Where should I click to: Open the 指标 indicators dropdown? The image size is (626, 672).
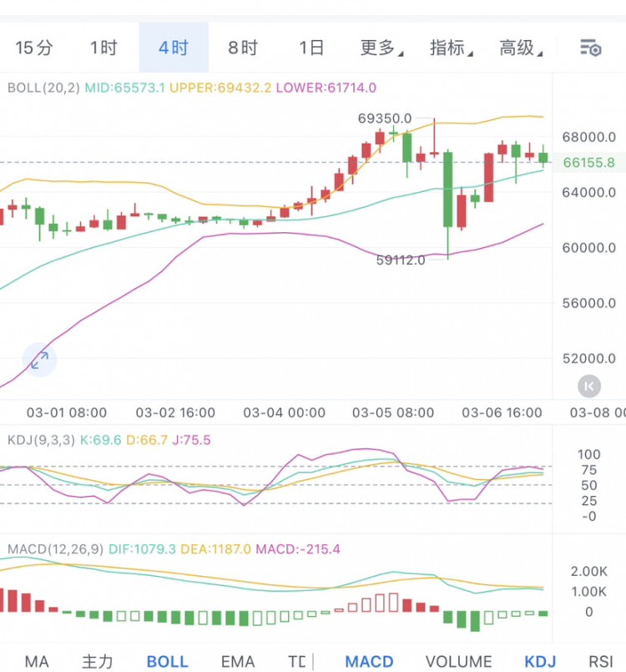(x=452, y=48)
